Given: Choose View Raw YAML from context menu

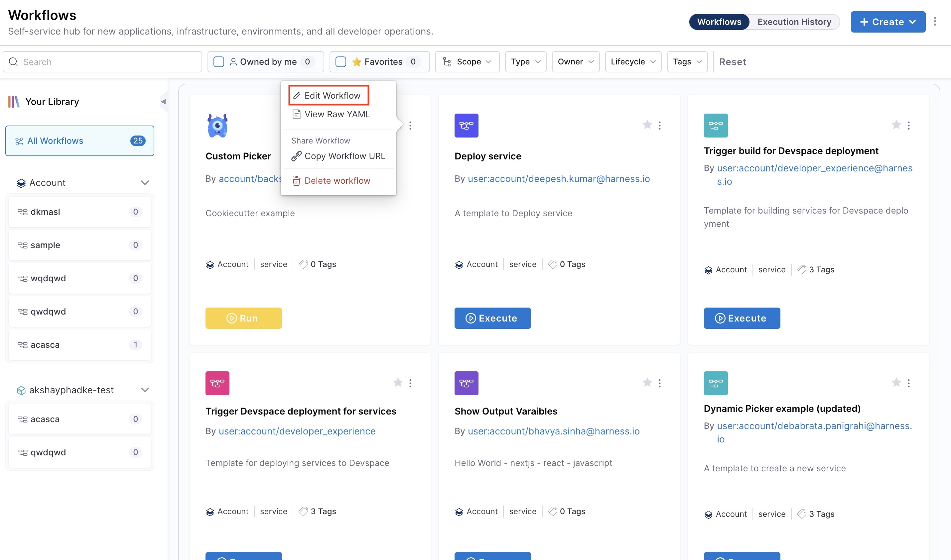Looking at the screenshot, I should (x=337, y=114).
